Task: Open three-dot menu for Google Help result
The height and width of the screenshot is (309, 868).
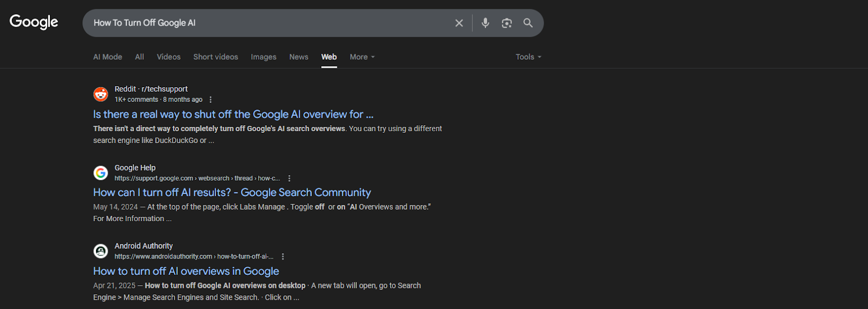Action: 289,178
